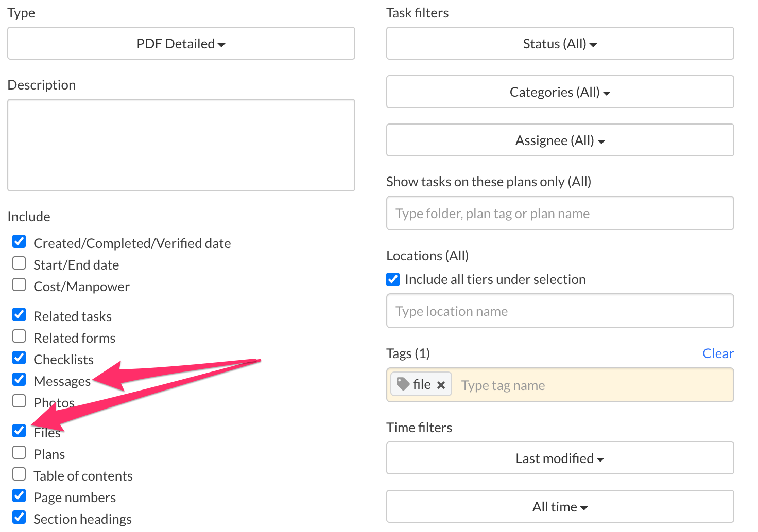
Task: Toggle the Files checkbox
Action: tap(19, 430)
